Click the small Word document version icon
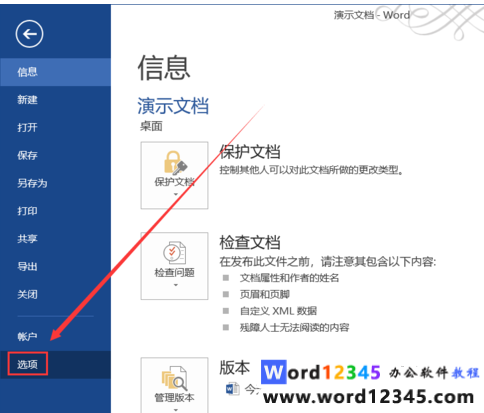This screenshot has height=413, width=484. pos(232,389)
